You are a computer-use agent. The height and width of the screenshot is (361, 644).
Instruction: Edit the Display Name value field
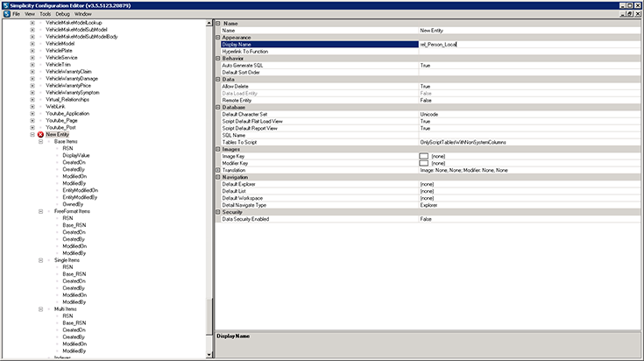529,45
